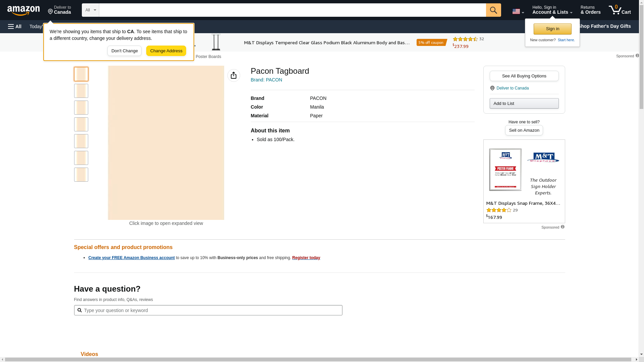This screenshot has height=362, width=644.
Task: Click the share icon beside product image
Action: click(233, 75)
